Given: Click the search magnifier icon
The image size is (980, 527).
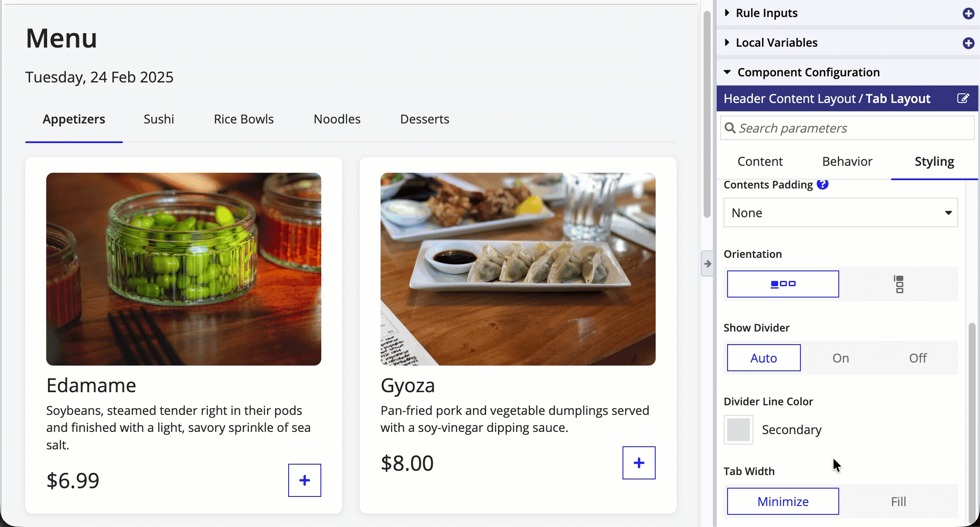Looking at the screenshot, I should (730, 128).
